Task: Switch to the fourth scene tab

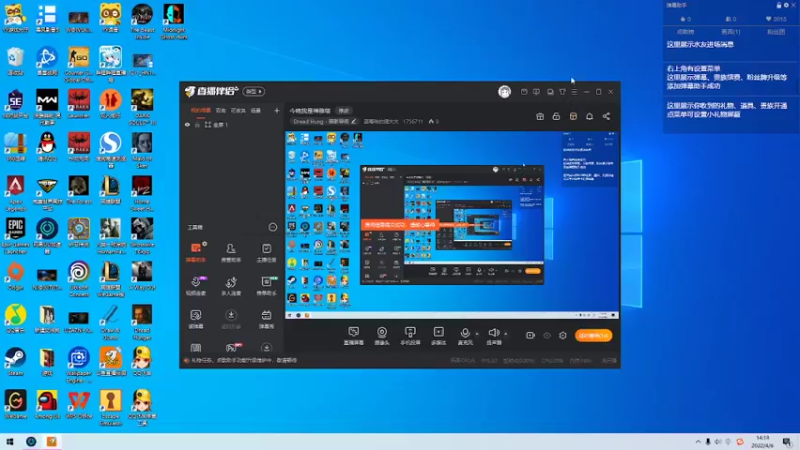Action: click(256, 110)
